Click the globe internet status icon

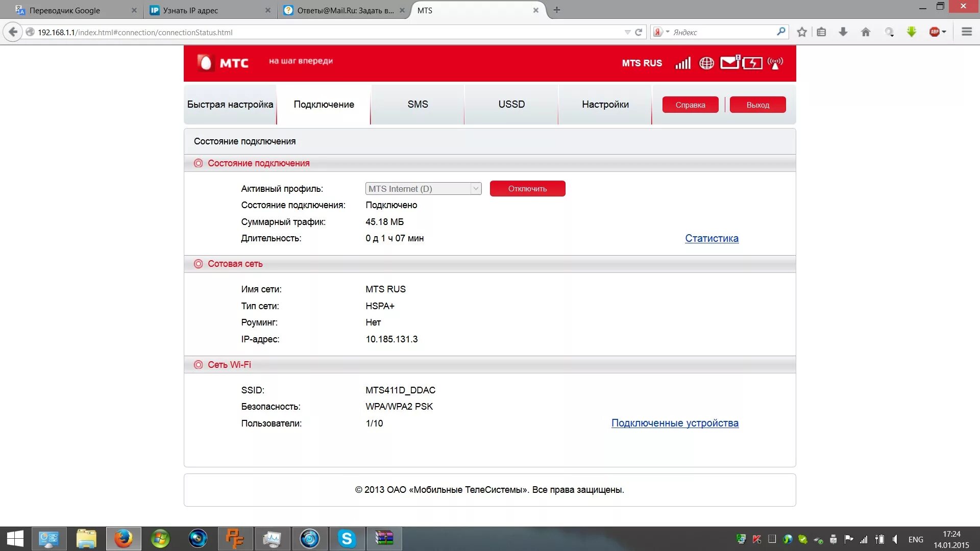(x=706, y=63)
